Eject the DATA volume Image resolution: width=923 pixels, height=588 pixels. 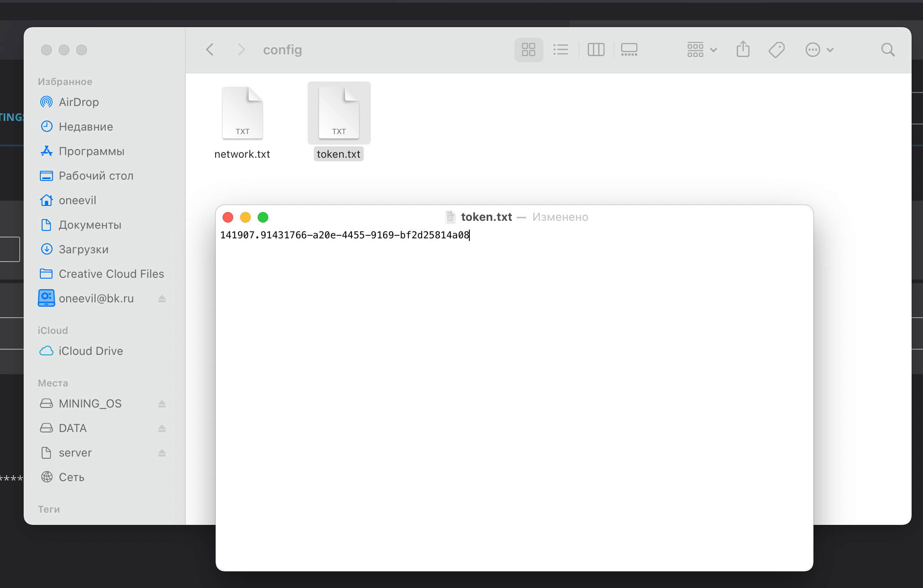pos(162,428)
